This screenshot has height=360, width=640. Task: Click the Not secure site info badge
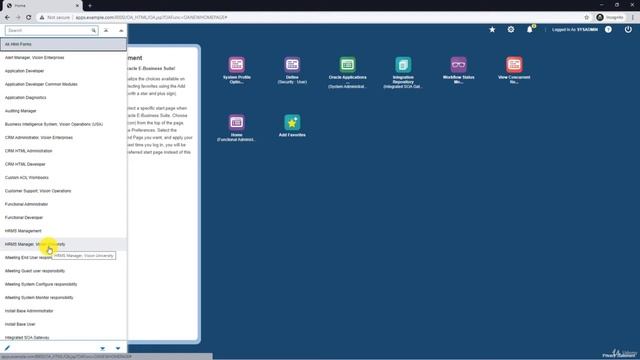click(54, 18)
